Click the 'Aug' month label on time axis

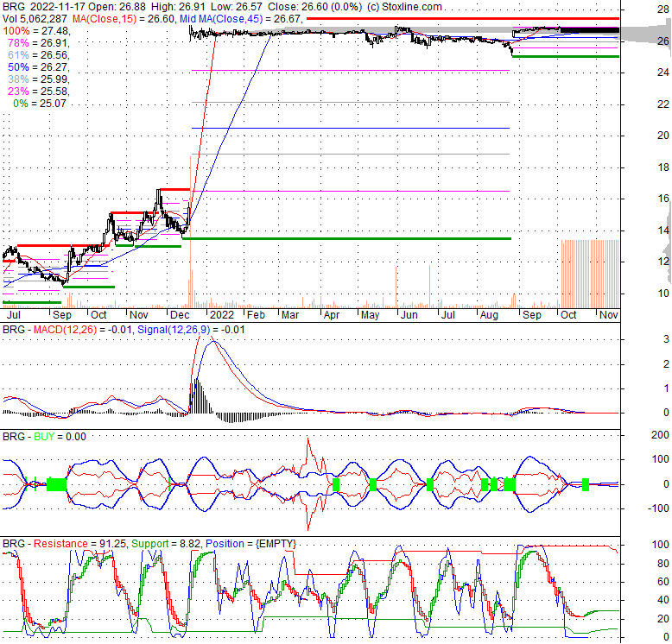tap(489, 315)
